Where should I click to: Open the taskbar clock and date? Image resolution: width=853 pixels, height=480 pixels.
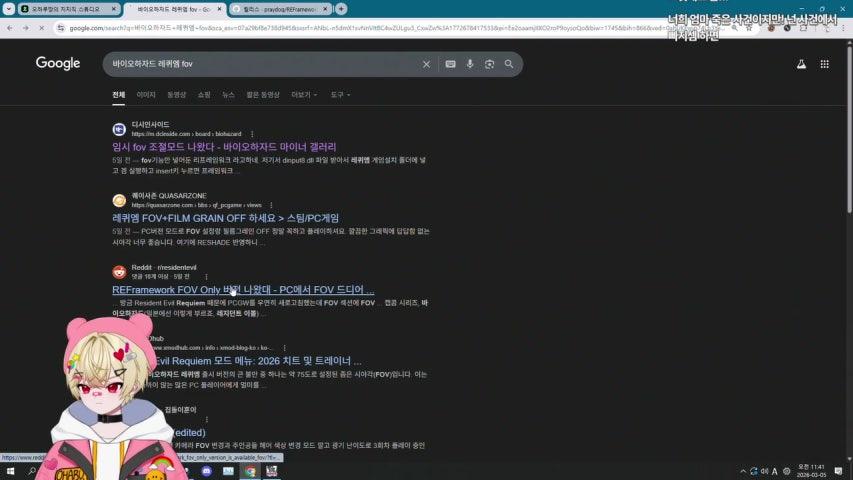(x=811, y=471)
